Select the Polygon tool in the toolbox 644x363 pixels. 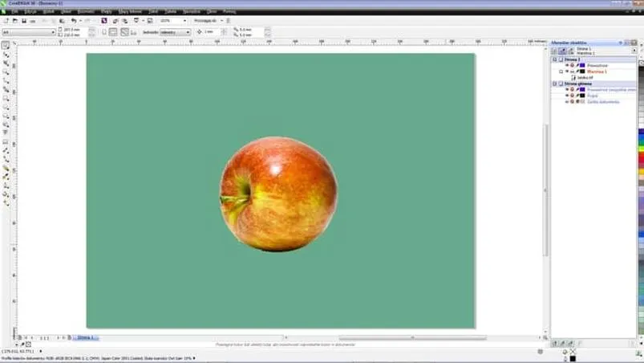[6, 116]
